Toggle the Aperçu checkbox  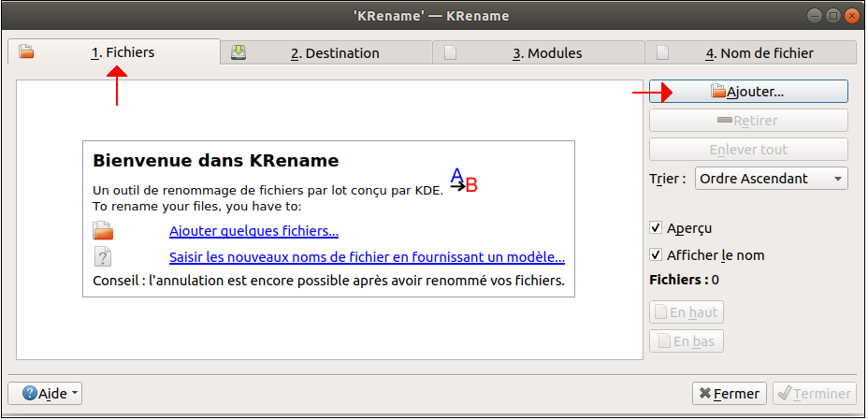coord(656,228)
